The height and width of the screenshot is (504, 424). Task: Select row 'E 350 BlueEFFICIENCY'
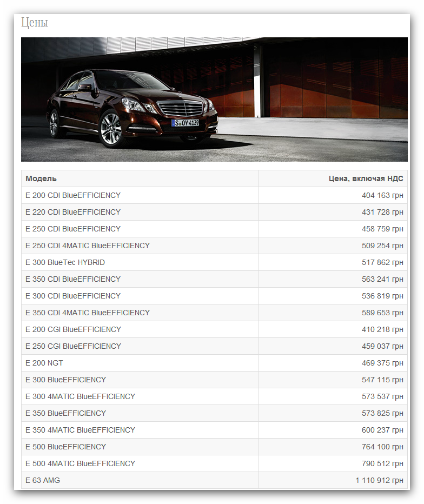(214, 413)
